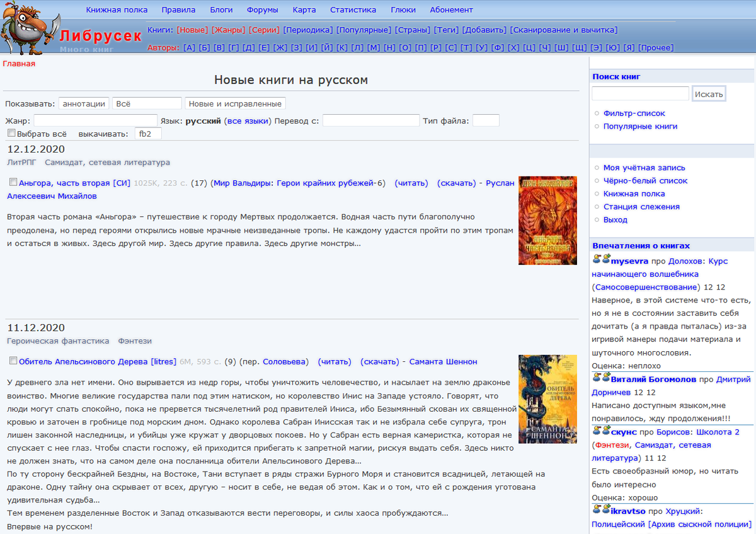Select authors letter [Я]

pyautogui.click(x=629, y=47)
